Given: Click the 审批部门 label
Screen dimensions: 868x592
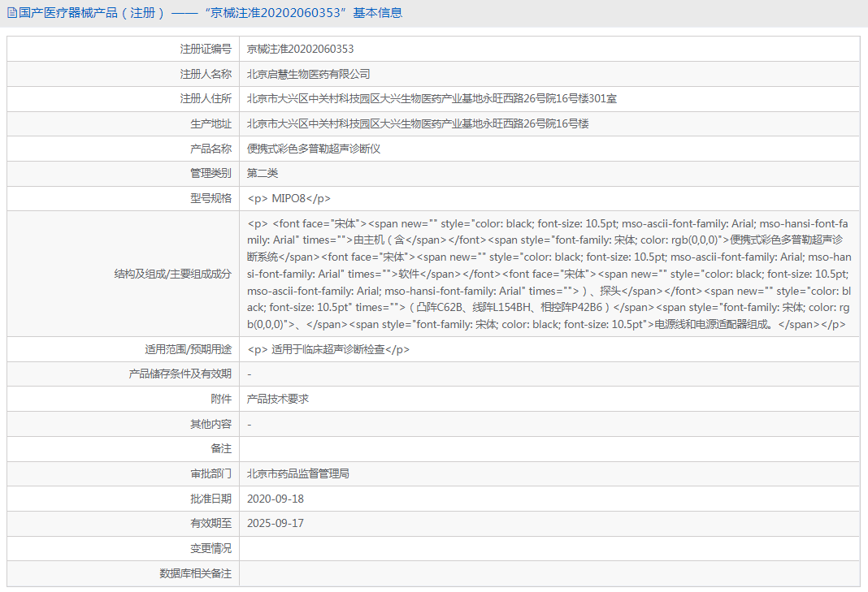Looking at the screenshot, I should (211, 473).
